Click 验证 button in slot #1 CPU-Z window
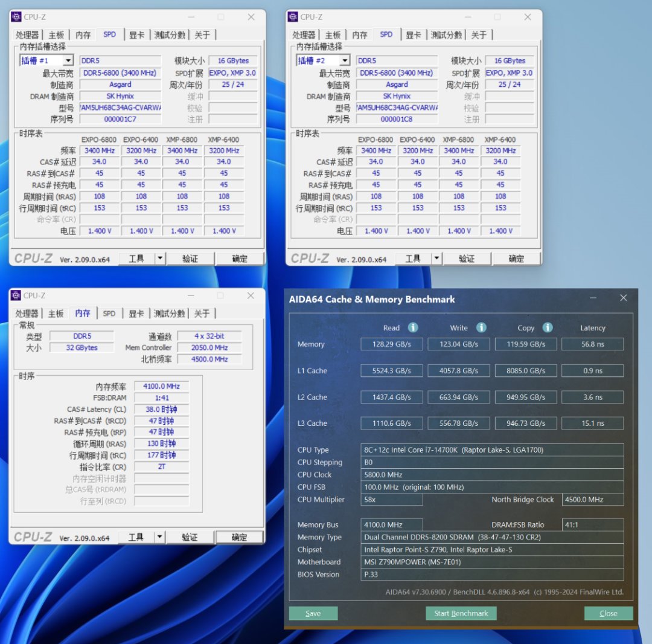The height and width of the screenshot is (644, 652). click(190, 259)
